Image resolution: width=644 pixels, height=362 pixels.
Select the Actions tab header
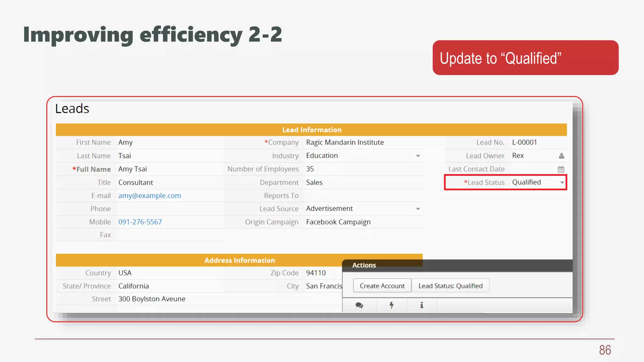pyautogui.click(x=364, y=265)
